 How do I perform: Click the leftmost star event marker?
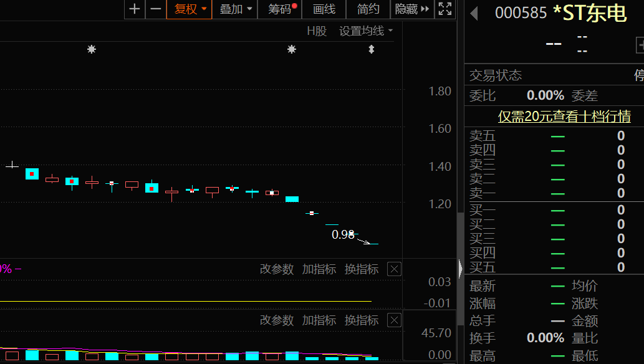point(92,49)
